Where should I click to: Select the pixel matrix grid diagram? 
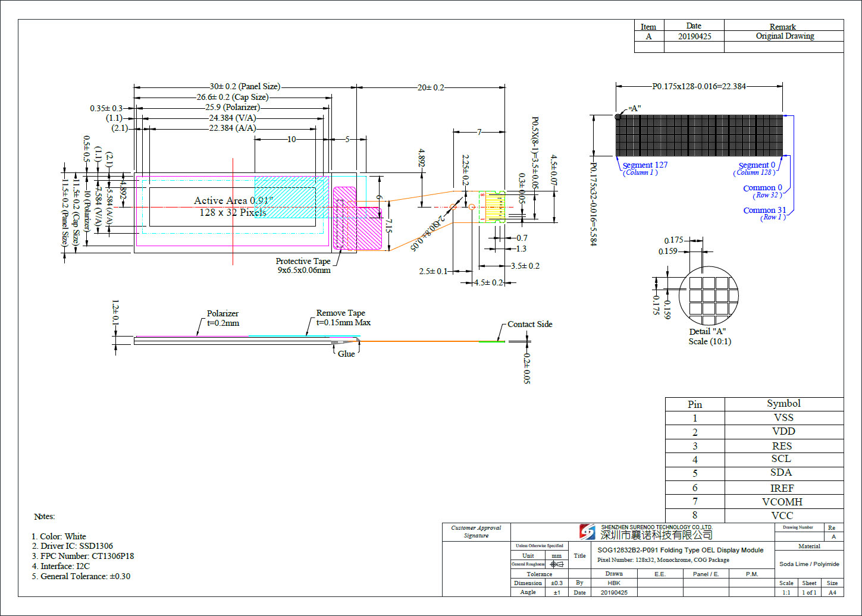[x=700, y=136]
